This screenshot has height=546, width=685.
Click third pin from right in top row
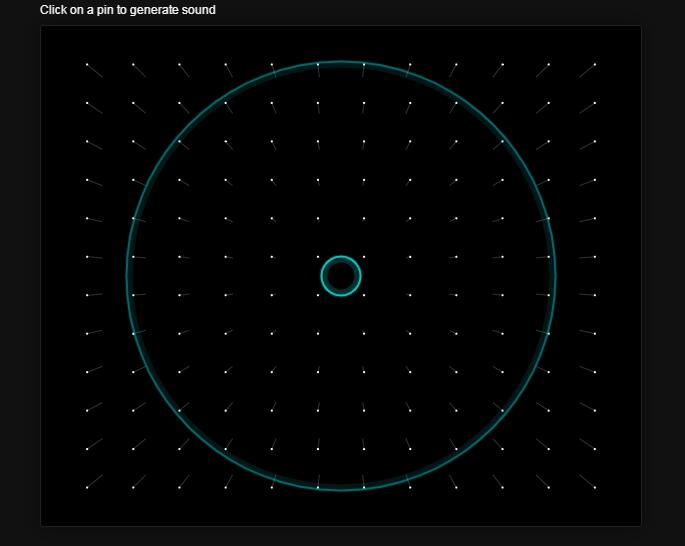coord(503,65)
